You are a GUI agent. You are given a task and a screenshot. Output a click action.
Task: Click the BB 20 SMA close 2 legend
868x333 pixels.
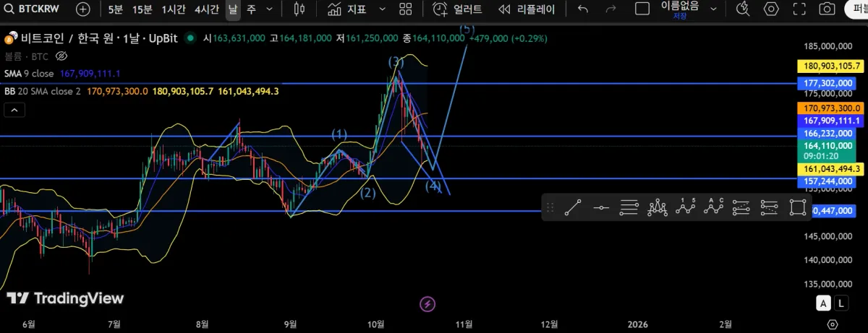pos(43,91)
